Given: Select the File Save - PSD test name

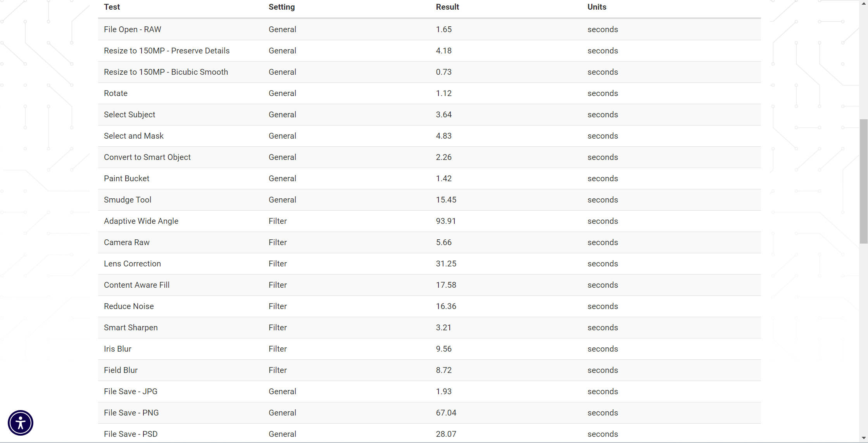Looking at the screenshot, I should (x=131, y=434).
